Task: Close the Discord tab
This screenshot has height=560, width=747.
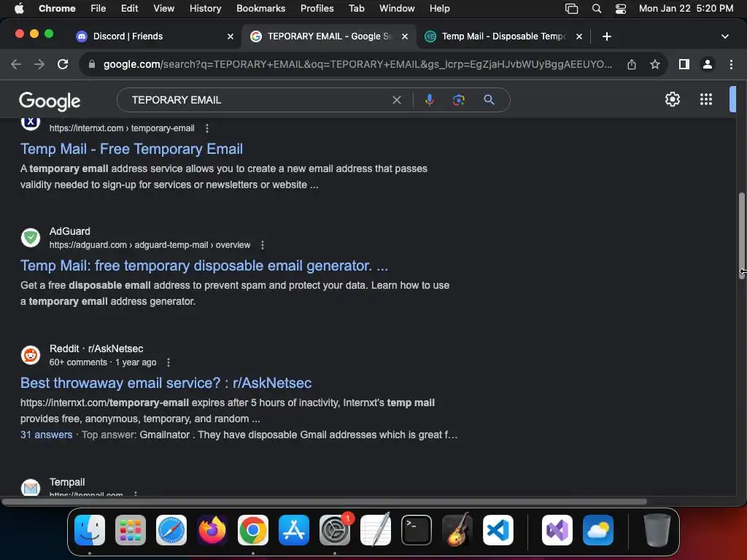Action: coord(231,36)
